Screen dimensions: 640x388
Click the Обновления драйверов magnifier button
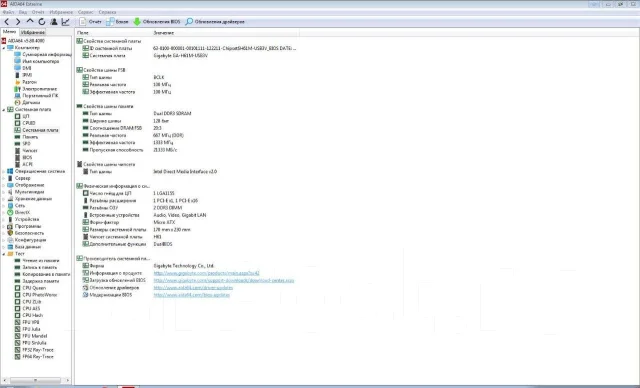click(215, 22)
